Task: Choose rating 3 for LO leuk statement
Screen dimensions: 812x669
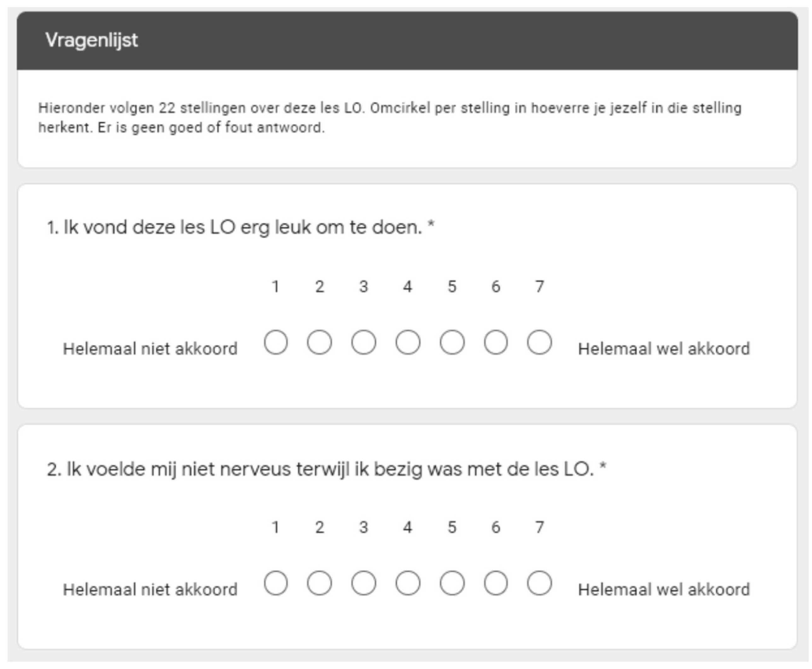Action: coord(363,342)
